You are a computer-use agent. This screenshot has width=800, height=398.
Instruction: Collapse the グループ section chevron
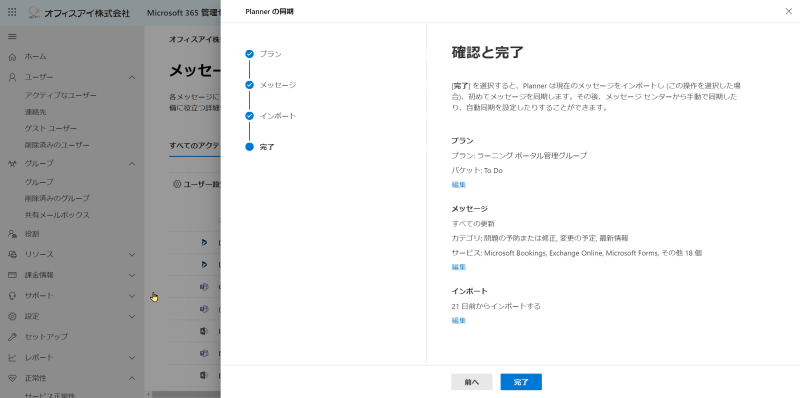[132, 164]
